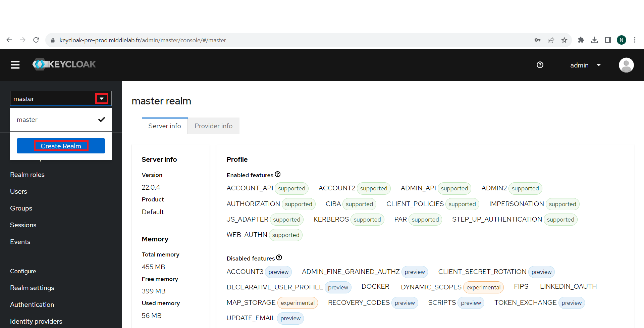644x328 pixels.
Task: Click the user avatar in the header
Action: 626,65
